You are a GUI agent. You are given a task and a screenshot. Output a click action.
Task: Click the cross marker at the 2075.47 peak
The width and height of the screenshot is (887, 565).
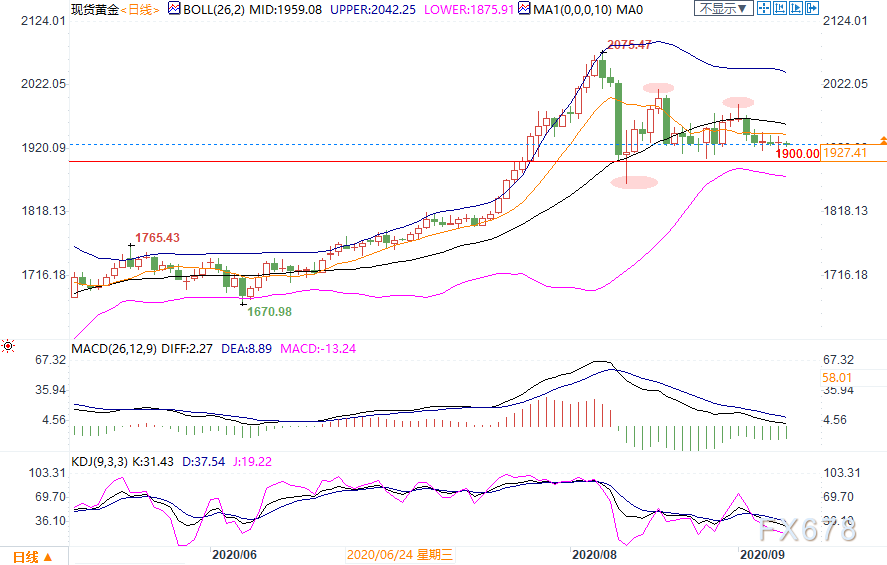click(x=603, y=52)
